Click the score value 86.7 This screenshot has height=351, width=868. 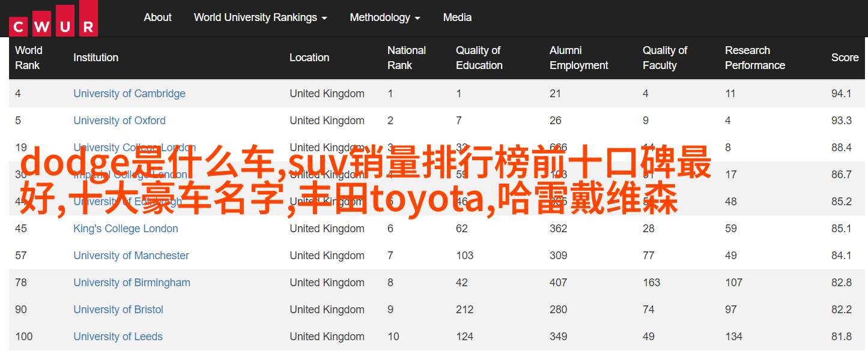coord(842,175)
